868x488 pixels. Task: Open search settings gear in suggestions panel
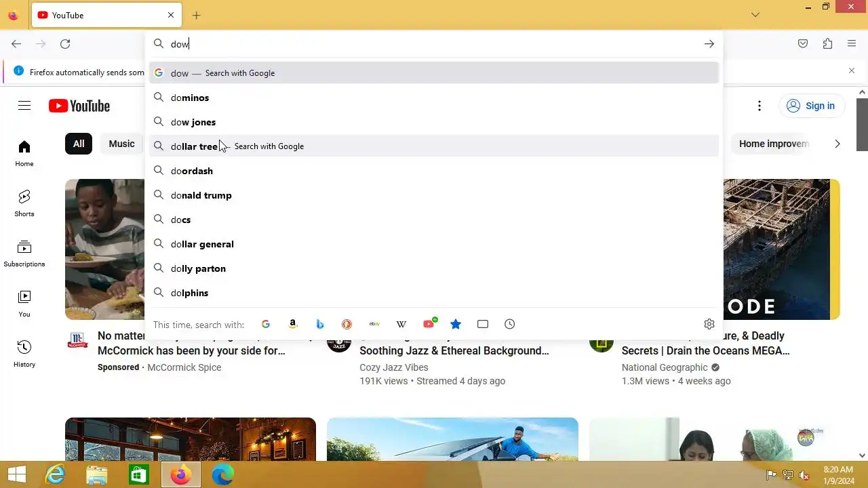[x=709, y=324]
